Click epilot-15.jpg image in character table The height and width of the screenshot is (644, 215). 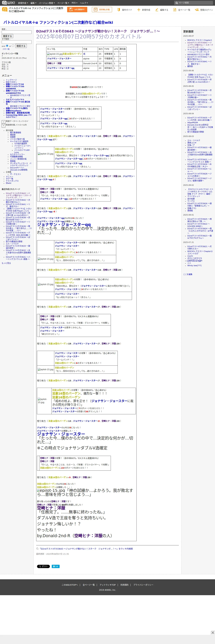pos(55,54)
